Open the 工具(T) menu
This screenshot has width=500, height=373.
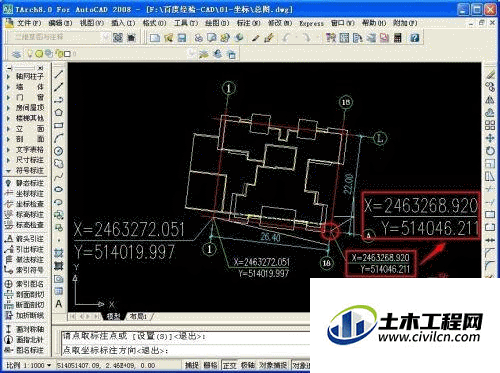click(x=186, y=23)
